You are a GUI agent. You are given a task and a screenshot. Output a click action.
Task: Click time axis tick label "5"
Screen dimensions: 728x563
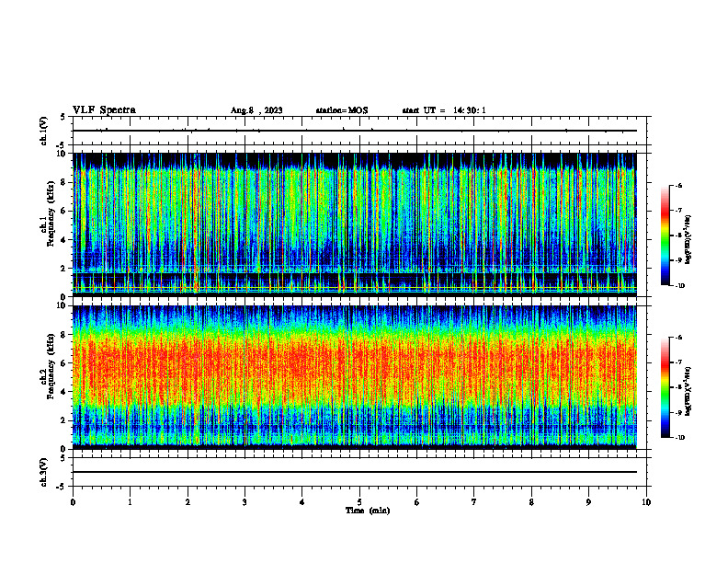coord(359,502)
